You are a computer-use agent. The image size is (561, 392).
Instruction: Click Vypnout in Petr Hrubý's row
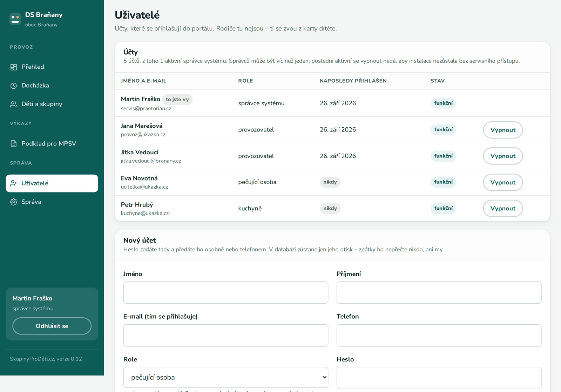[503, 208]
